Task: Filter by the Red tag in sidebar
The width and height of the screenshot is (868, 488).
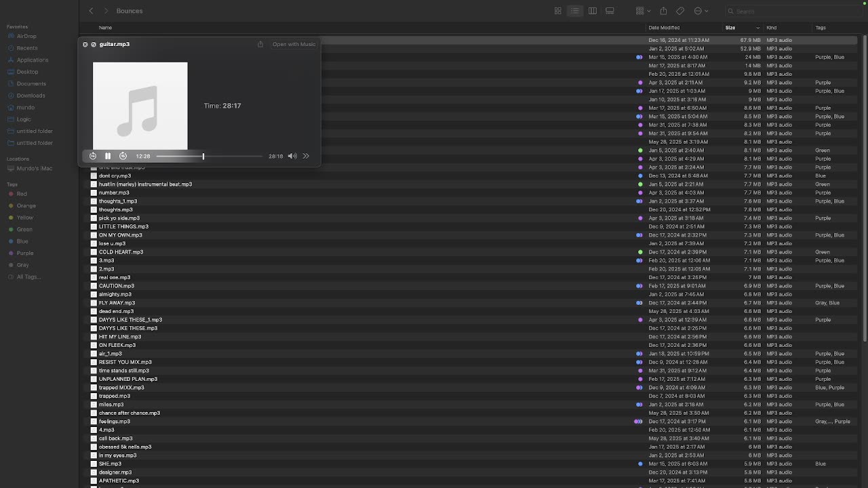Action: [22, 194]
